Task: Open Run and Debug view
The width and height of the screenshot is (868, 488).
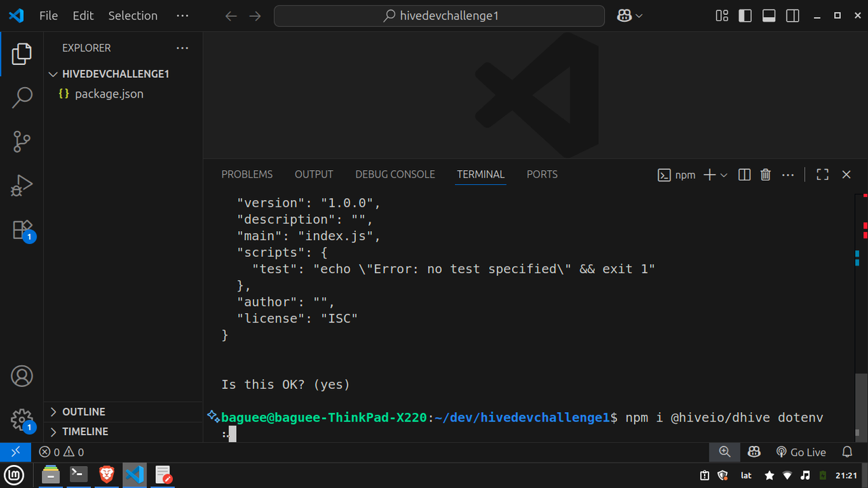Action: [x=22, y=186]
